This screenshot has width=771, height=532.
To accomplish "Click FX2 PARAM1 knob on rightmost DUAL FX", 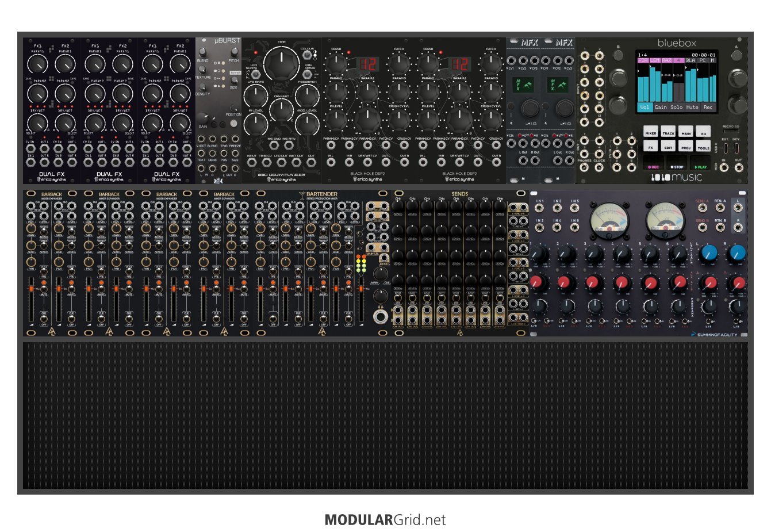I will pyautogui.click(x=180, y=64).
